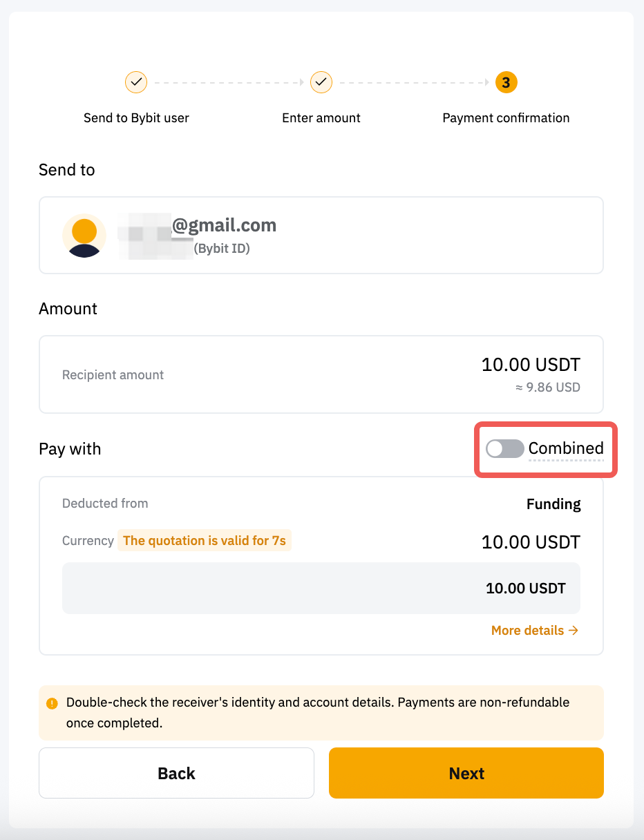The image size is (644, 840).
Task: Click the orange warning exclamation icon
Action: coord(52,704)
